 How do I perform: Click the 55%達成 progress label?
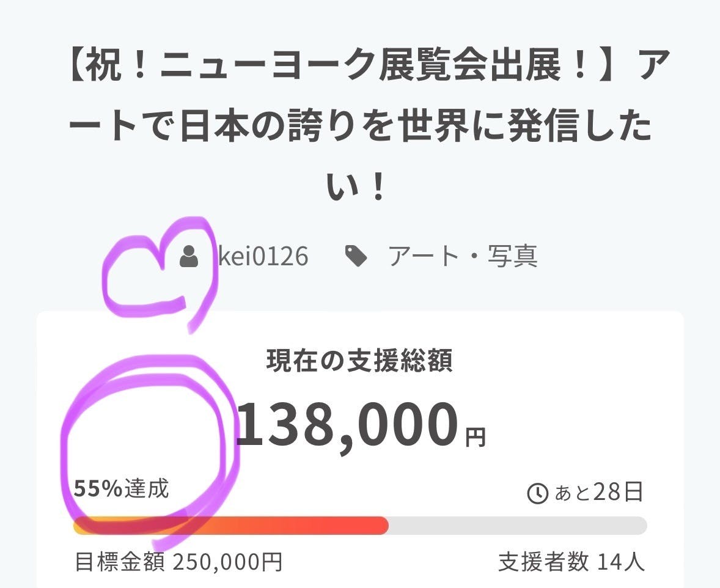[121, 489]
